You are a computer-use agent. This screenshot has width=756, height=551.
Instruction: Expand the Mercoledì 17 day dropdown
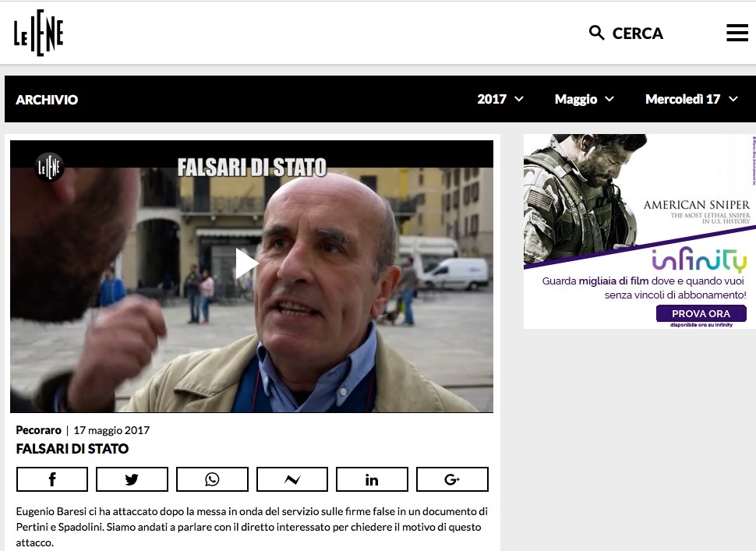(691, 99)
